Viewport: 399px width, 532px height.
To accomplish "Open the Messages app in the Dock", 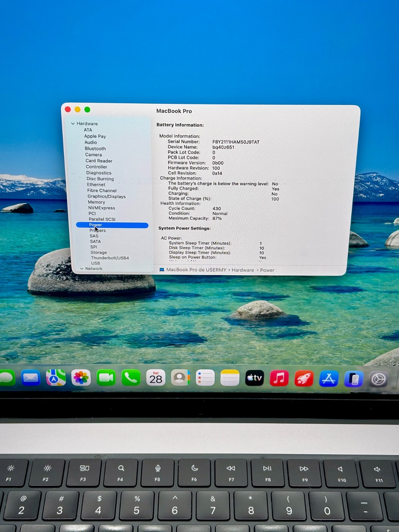I will pyautogui.click(x=7, y=378).
